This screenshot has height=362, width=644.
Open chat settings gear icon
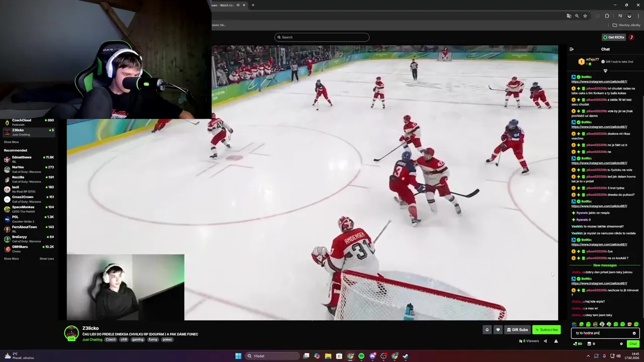click(621, 344)
